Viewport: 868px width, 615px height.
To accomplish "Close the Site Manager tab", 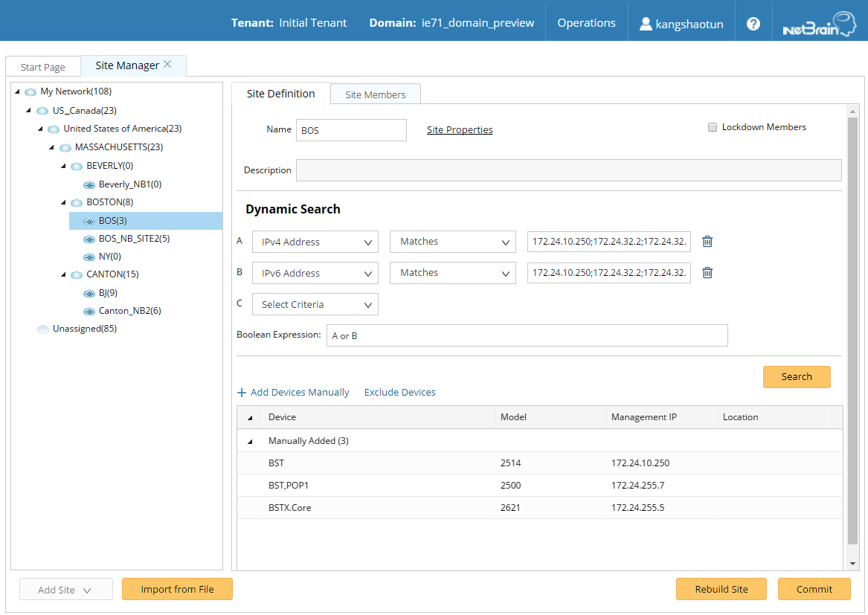I will 167,65.
